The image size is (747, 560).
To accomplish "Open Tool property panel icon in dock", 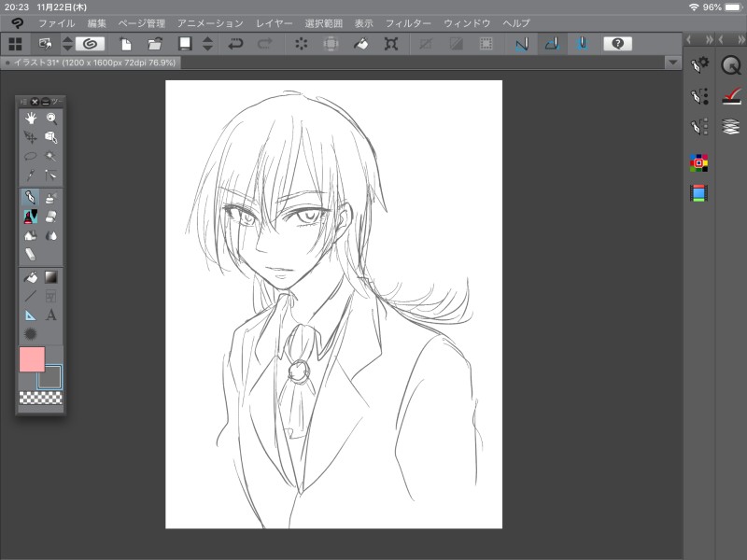I will (x=699, y=127).
